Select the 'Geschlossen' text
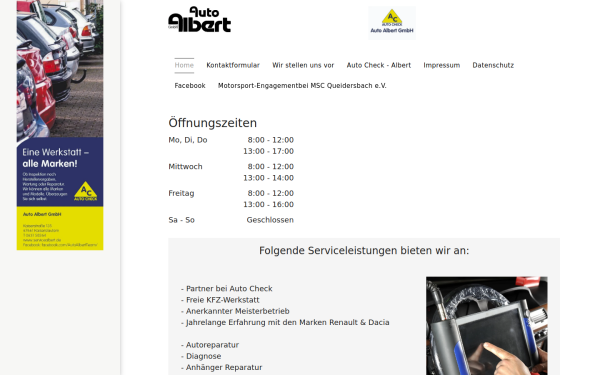 tap(270, 220)
